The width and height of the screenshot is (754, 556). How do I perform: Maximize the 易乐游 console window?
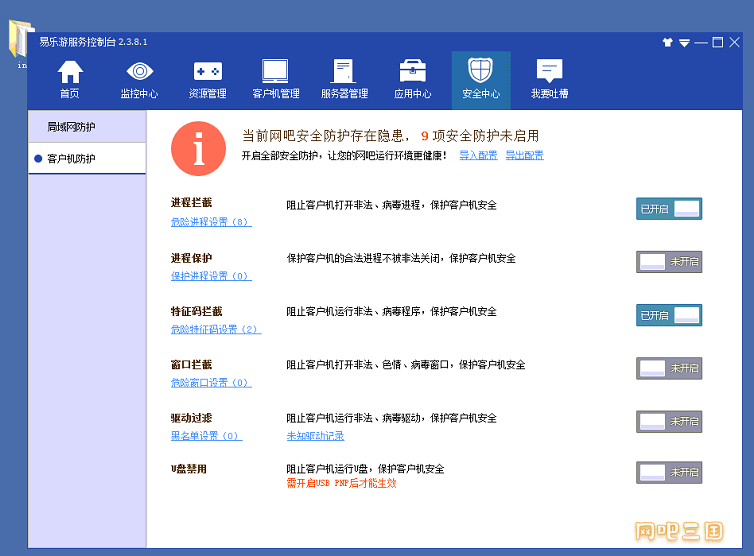coord(717,42)
